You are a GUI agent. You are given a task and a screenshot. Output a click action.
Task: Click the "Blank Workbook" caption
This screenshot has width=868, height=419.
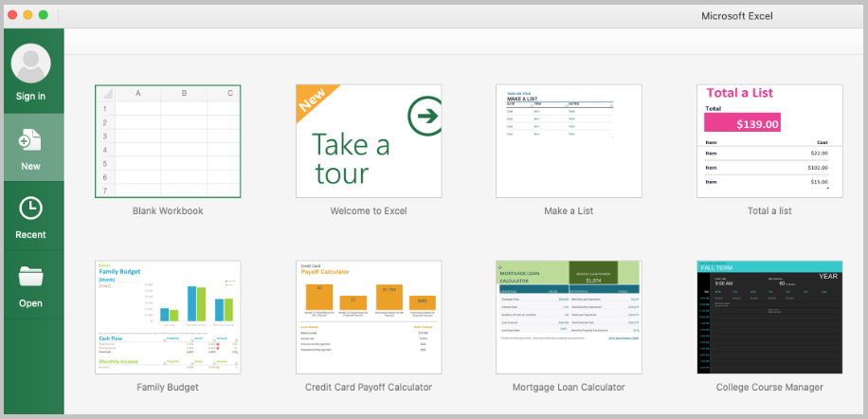pos(168,210)
